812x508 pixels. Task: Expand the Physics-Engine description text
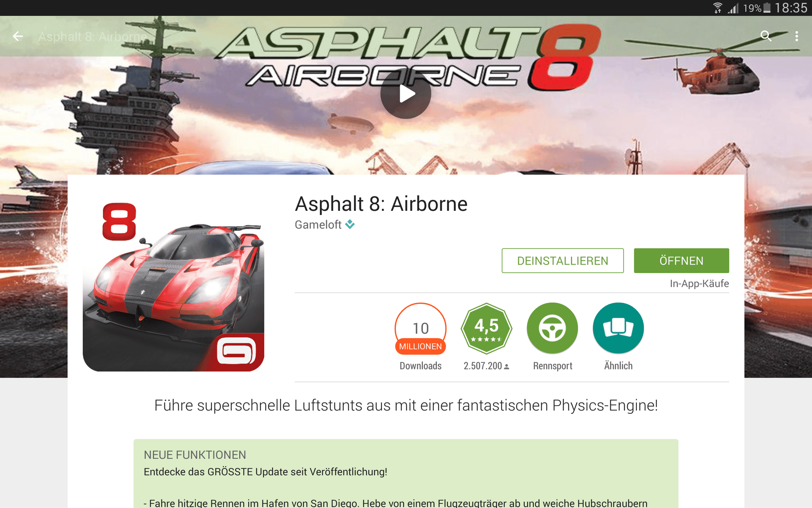[x=406, y=406]
